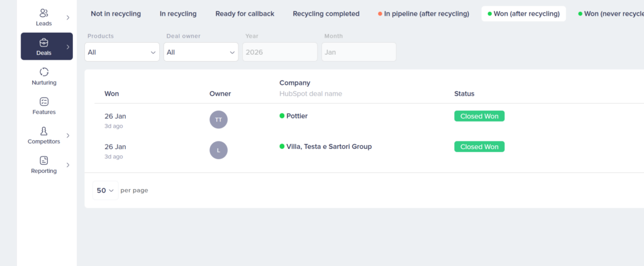Screen dimensions: 644x266
Task: Expand the Competitors submenu chevron
Action: pos(68,135)
